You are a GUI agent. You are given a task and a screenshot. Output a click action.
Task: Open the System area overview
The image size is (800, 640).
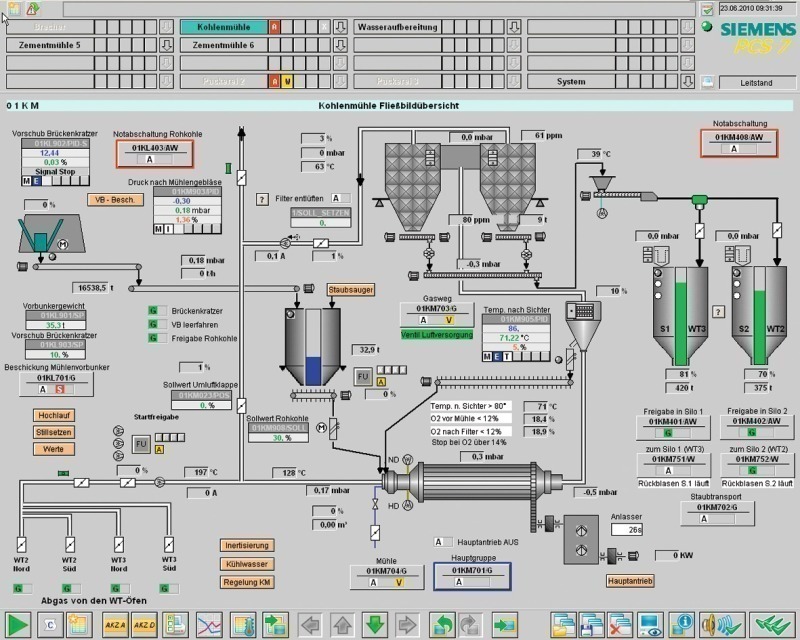571,81
